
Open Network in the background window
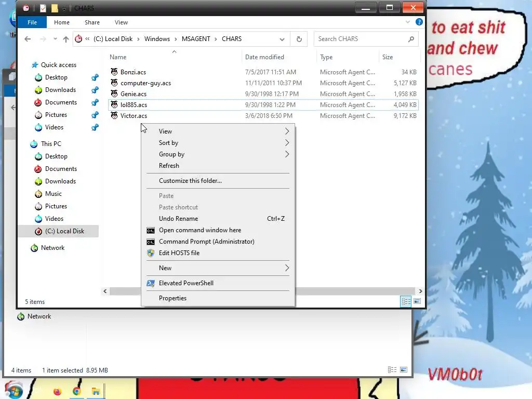(34, 316)
